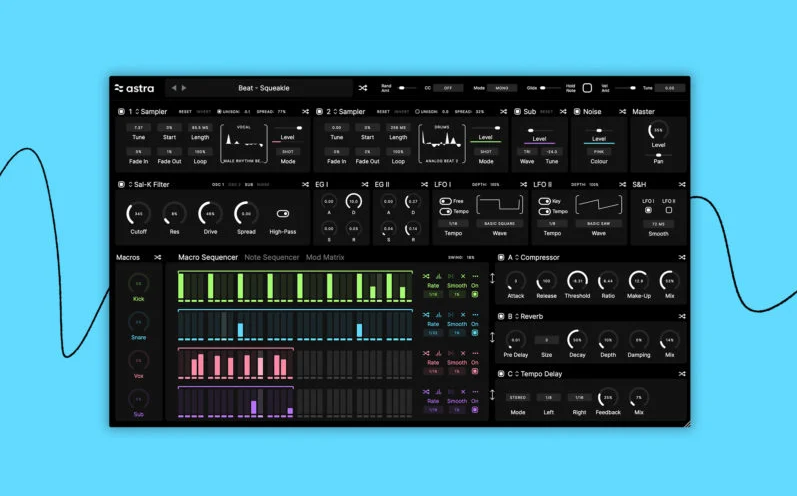Randomize the preset with top shuffle icon

click(x=362, y=88)
